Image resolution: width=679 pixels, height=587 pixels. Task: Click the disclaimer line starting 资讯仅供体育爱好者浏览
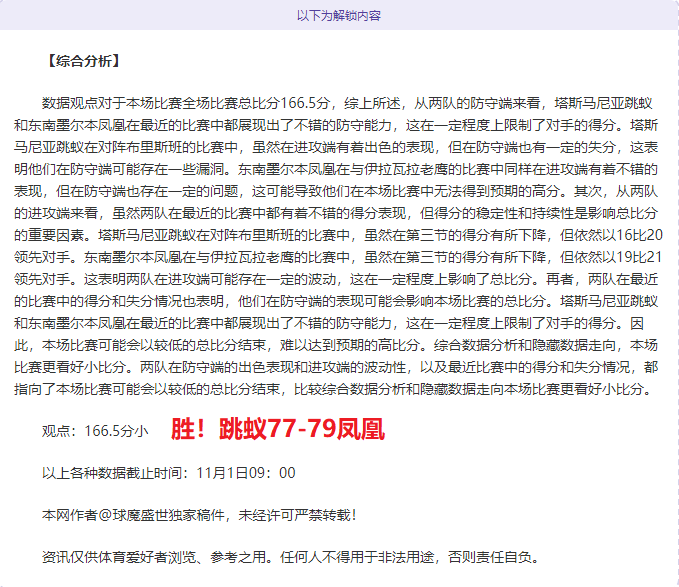click(291, 557)
